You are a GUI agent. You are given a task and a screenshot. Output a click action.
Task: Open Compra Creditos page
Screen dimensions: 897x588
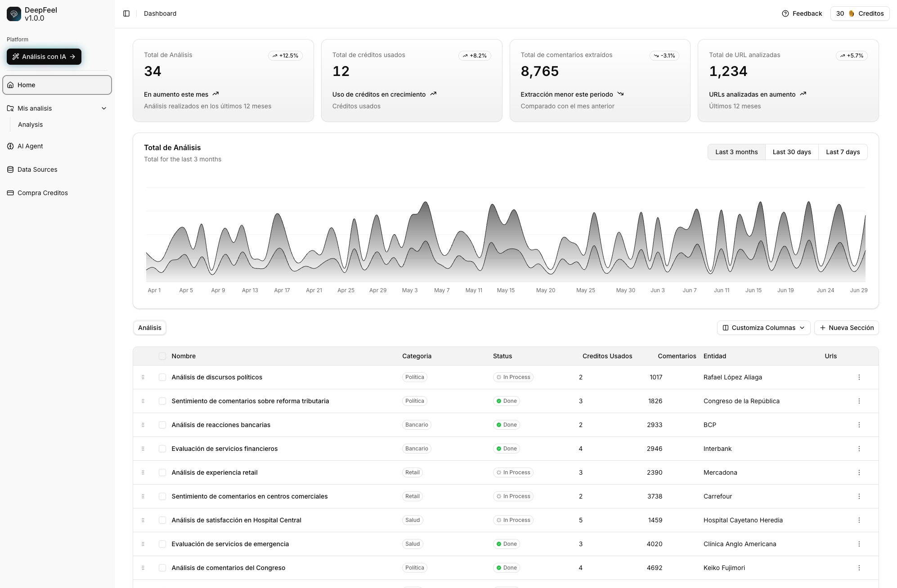coord(42,193)
